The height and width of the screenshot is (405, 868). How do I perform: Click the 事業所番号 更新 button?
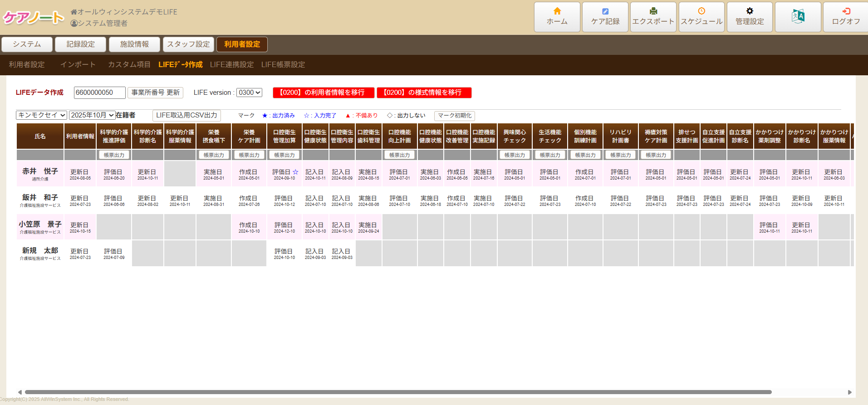[x=155, y=93]
